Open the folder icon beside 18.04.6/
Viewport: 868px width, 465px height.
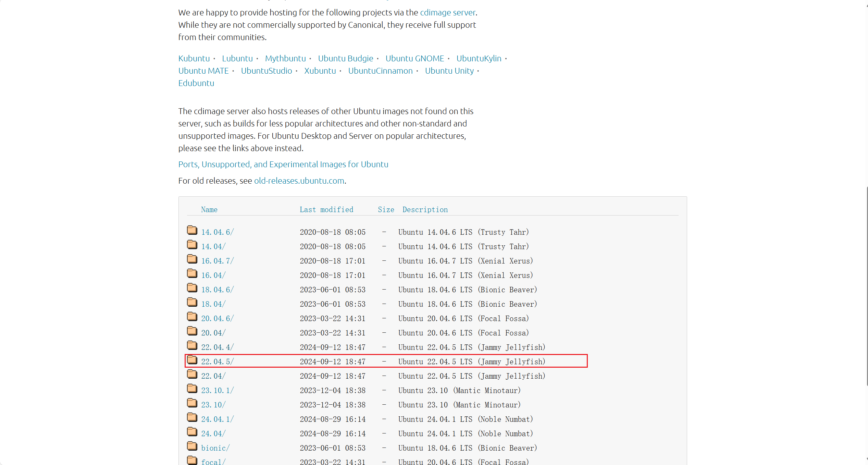click(x=192, y=287)
